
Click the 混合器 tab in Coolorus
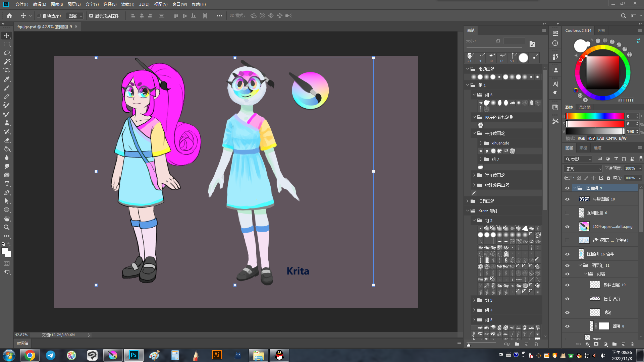(x=584, y=108)
